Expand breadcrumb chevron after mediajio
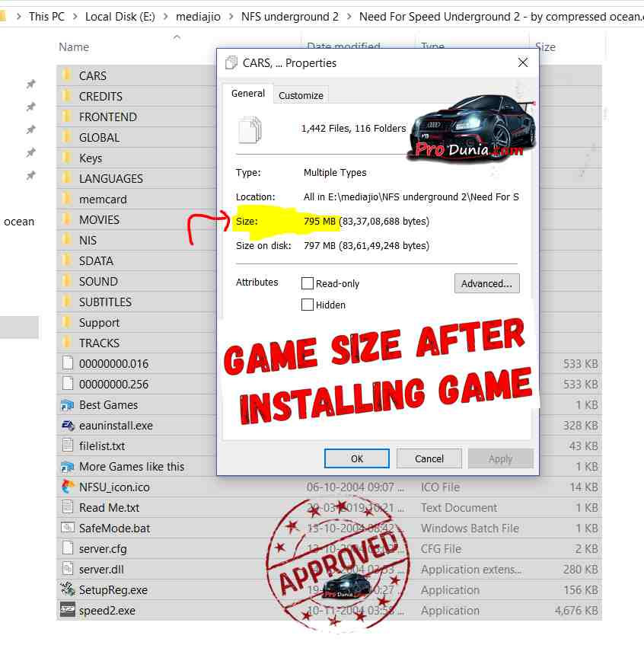The height and width of the screenshot is (645, 644). [231, 17]
